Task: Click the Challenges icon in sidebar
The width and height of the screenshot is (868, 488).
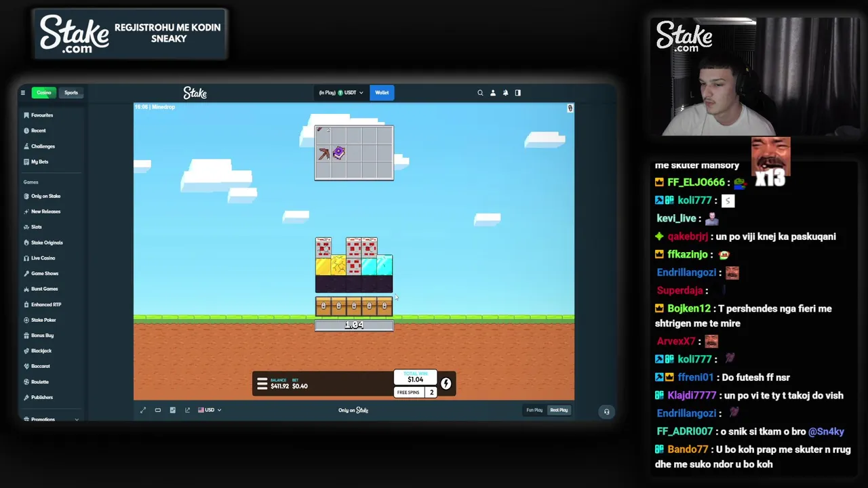Action: (26, 146)
